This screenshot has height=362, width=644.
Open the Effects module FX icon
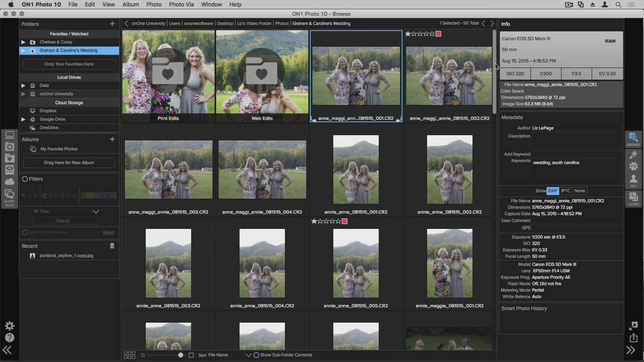633,166
